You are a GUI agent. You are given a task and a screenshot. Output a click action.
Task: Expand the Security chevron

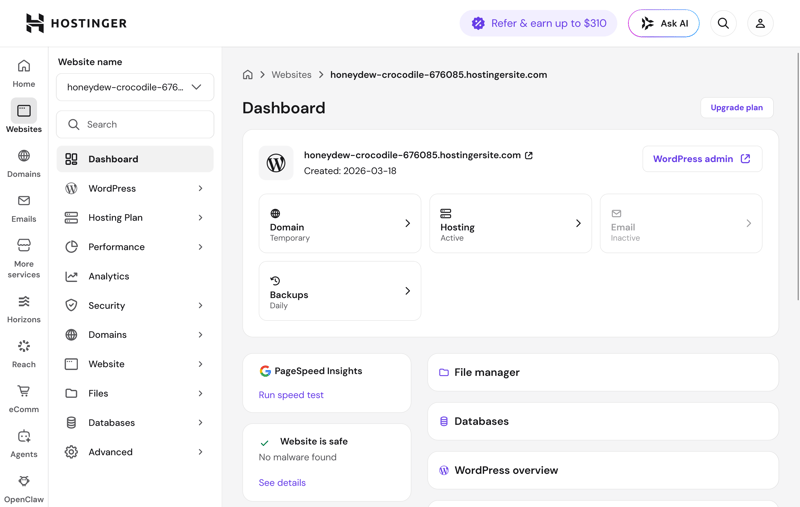coord(201,306)
